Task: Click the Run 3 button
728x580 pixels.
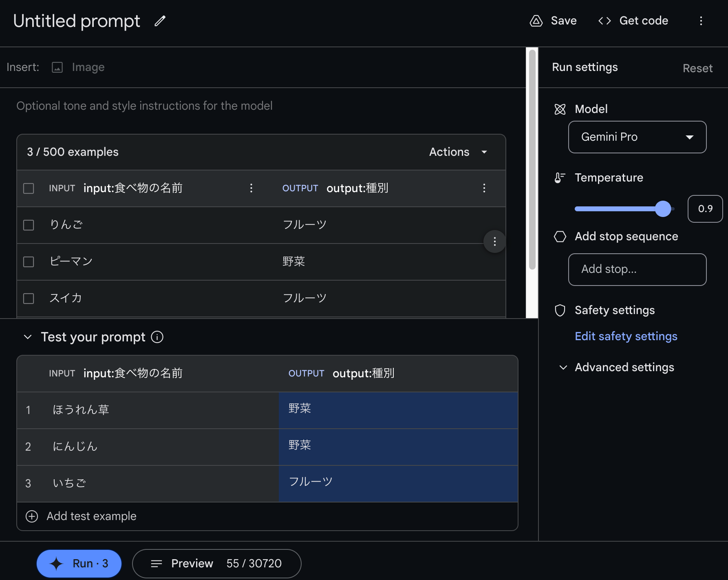Action: 79,563
